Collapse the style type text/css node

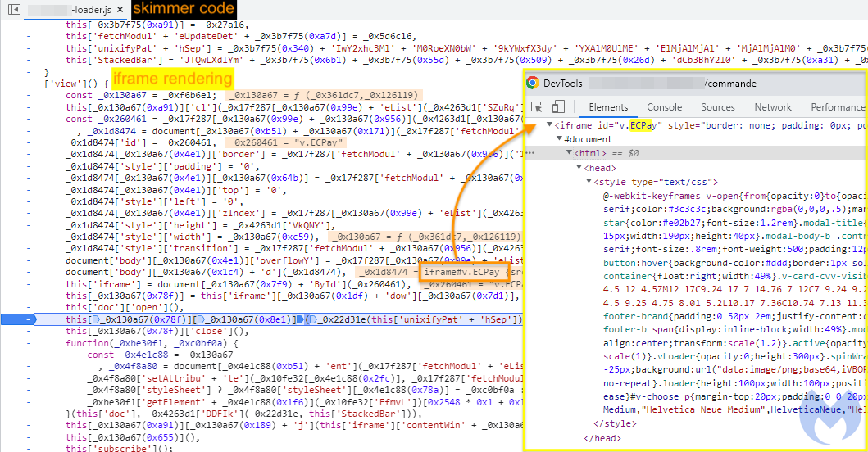tap(588, 182)
